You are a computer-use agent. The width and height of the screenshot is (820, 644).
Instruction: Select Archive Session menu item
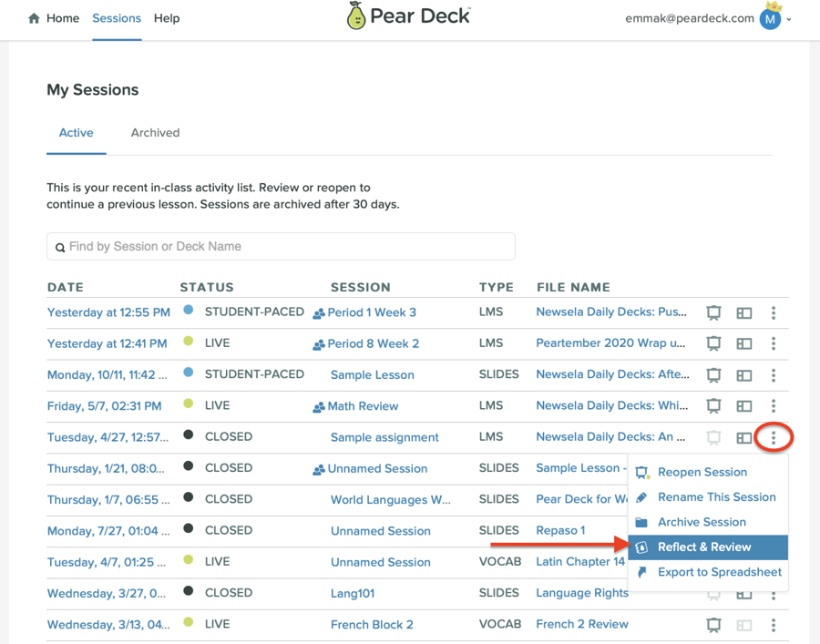click(x=702, y=522)
